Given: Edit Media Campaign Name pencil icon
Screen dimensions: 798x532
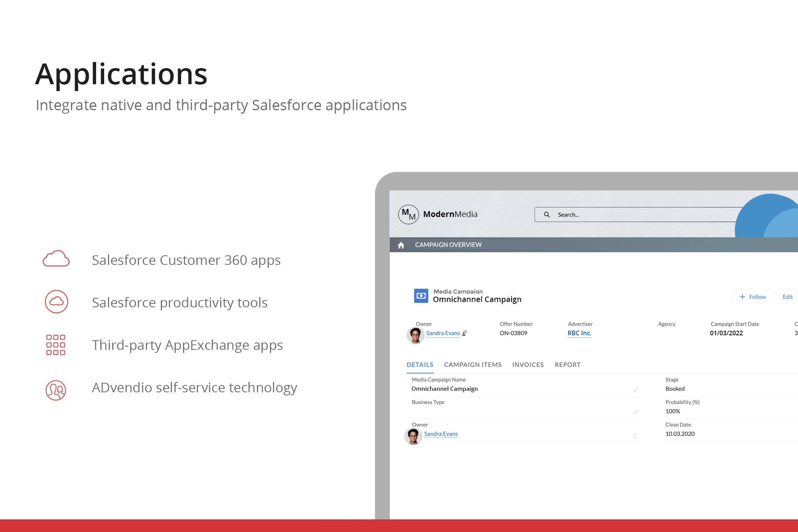Looking at the screenshot, I should pos(635,390).
